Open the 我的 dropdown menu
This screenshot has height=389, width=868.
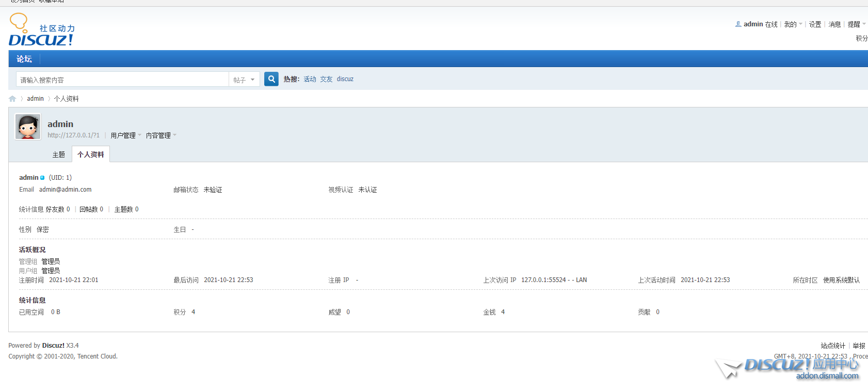coord(793,24)
